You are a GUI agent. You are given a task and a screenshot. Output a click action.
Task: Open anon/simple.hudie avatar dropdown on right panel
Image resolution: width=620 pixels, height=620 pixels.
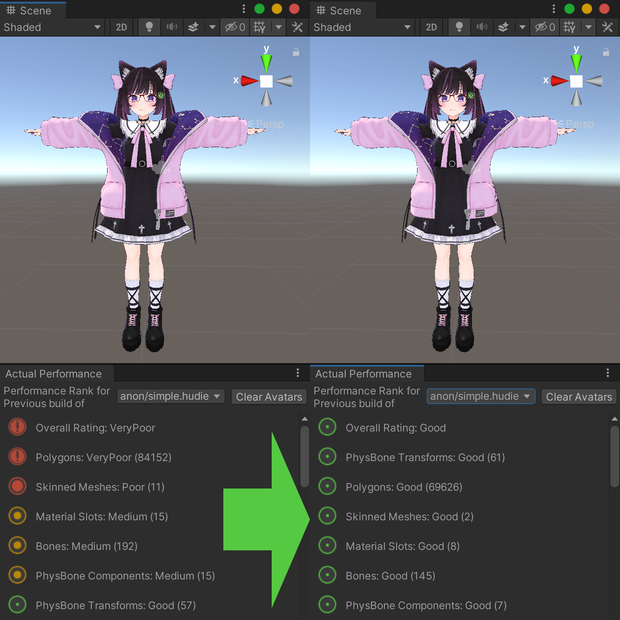[x=481, y=396]
